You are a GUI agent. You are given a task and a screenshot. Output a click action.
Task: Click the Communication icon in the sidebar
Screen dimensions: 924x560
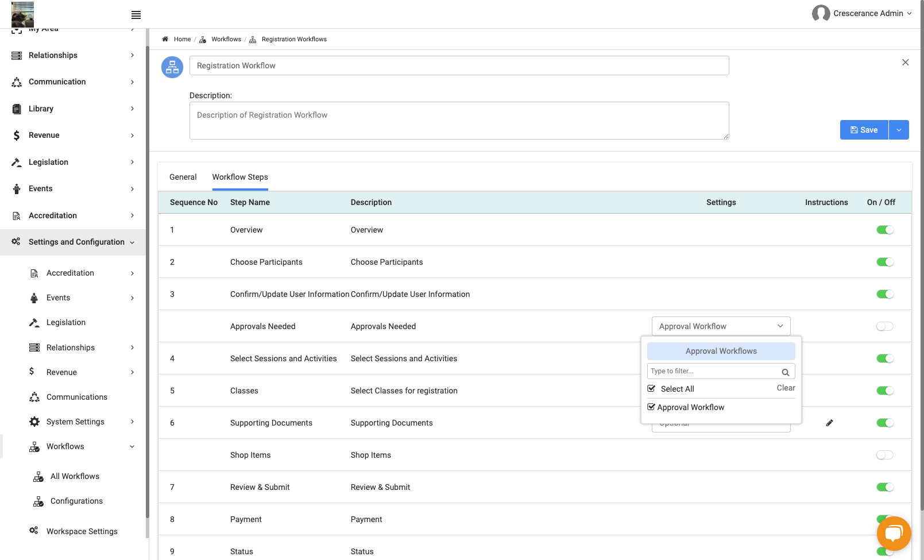click(17, 82)
